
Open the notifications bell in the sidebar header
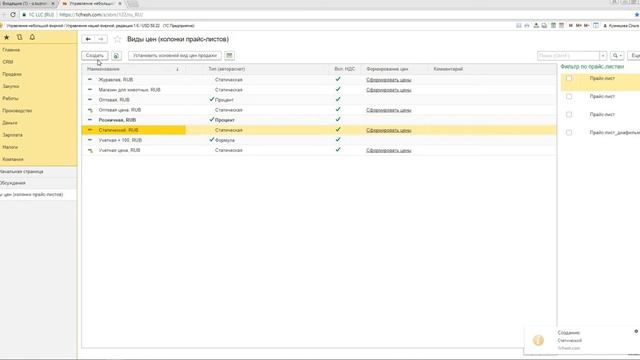click(32, 37)
